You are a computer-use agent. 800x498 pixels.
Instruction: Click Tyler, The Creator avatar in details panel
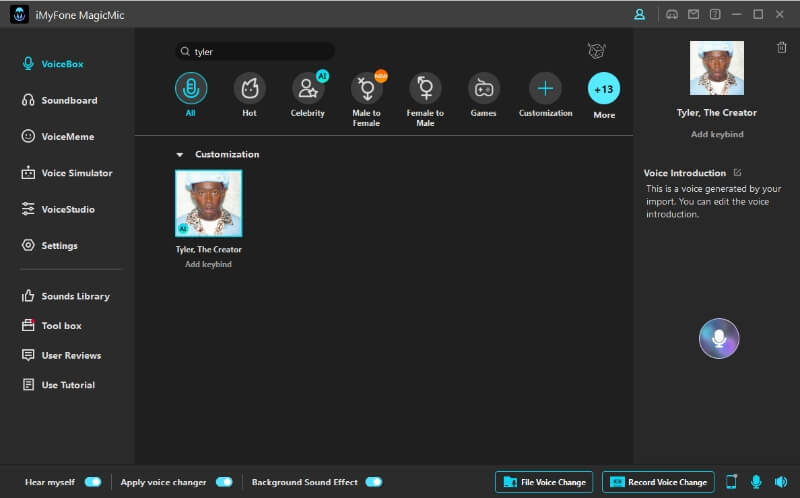pyautogui.click(x=716, y=68)
